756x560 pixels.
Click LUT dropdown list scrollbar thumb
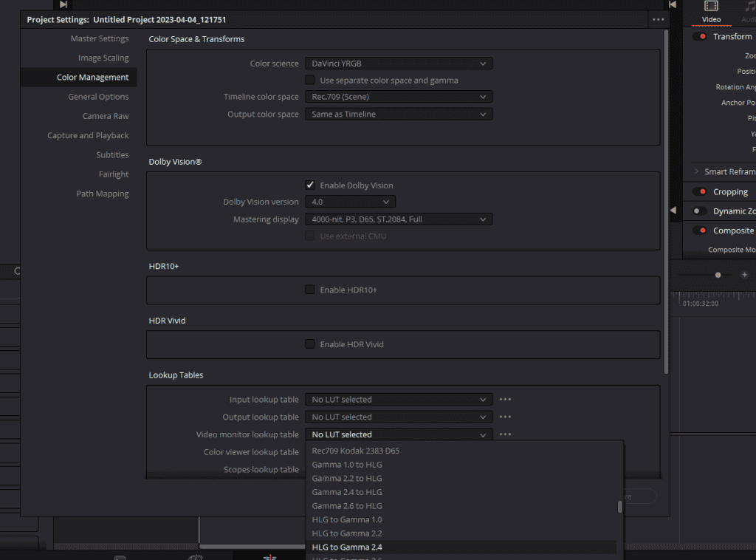pos(619,507)
